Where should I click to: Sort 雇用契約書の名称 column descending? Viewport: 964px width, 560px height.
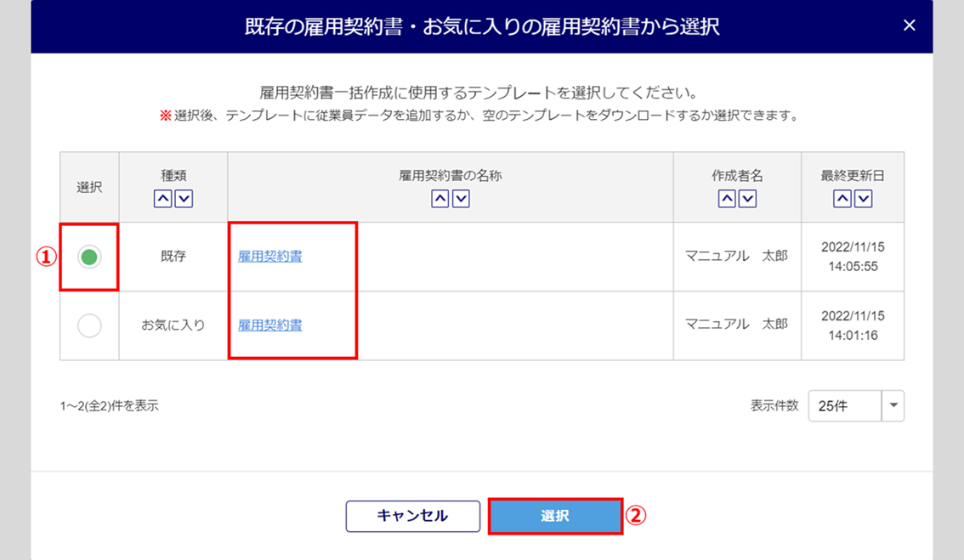461,199
